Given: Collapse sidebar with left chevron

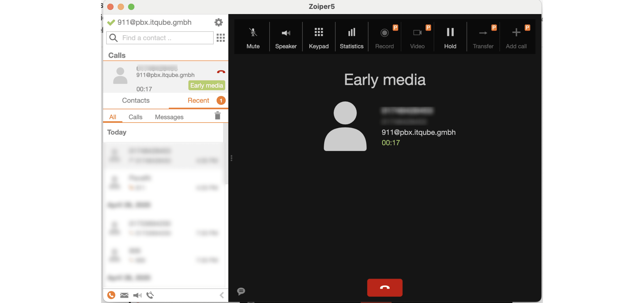Looking at the screenshot, I should pos(222,295).
